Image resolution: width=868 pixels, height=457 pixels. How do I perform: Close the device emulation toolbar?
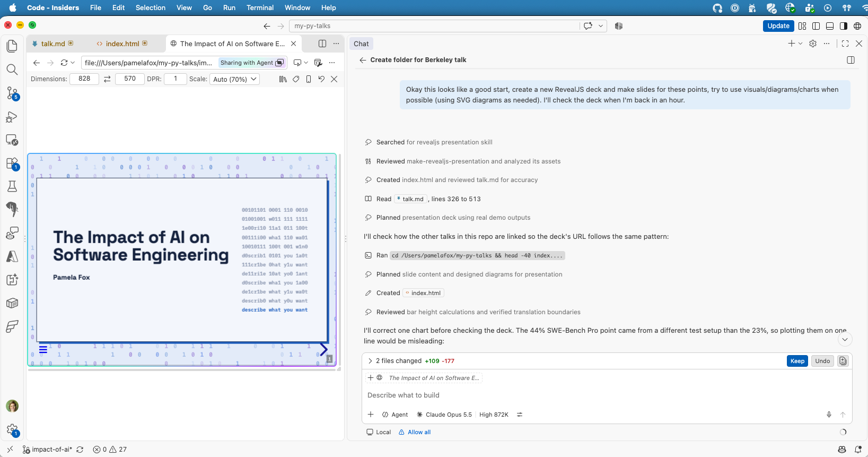[x=334, y=79]
